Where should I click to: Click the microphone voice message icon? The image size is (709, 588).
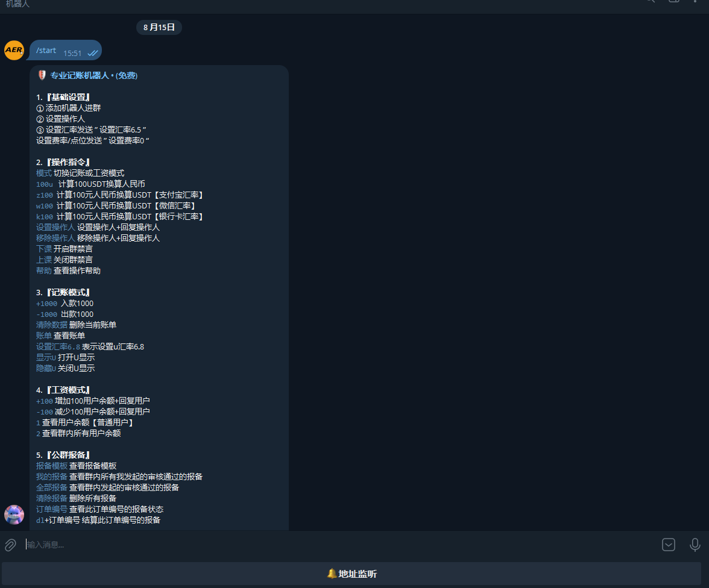(695, 545)
